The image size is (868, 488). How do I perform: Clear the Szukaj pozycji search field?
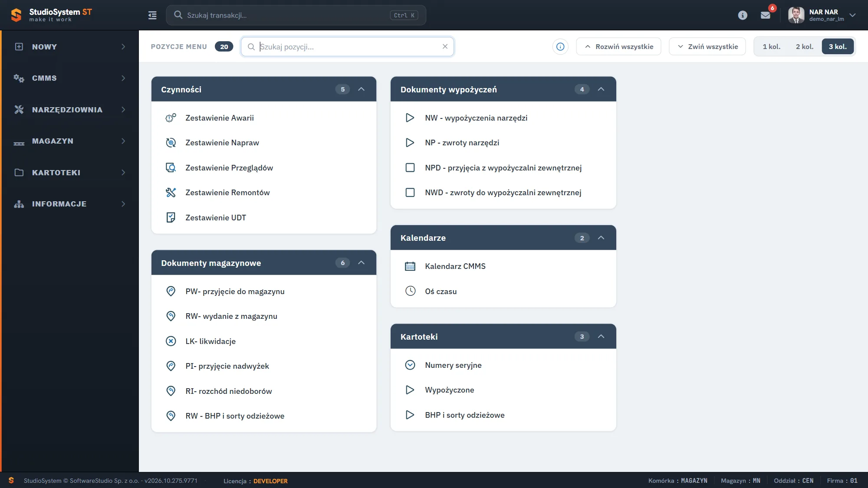[x=445, y=46]
